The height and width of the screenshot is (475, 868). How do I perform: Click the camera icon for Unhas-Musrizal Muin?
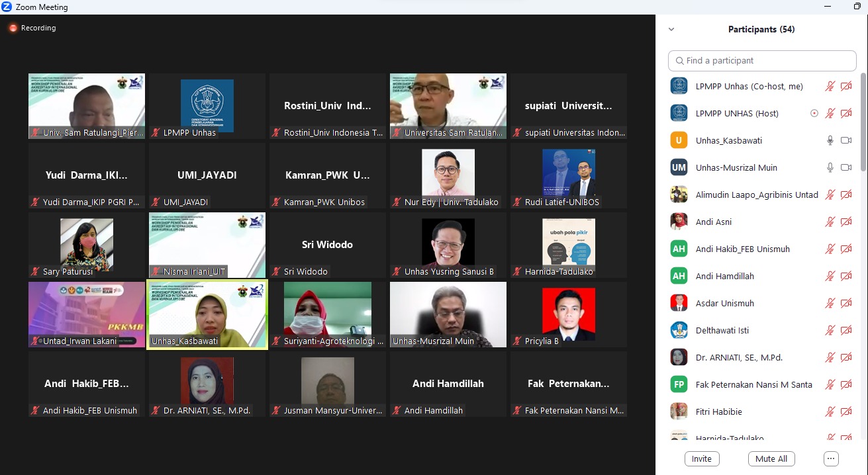tap(845, 167)
